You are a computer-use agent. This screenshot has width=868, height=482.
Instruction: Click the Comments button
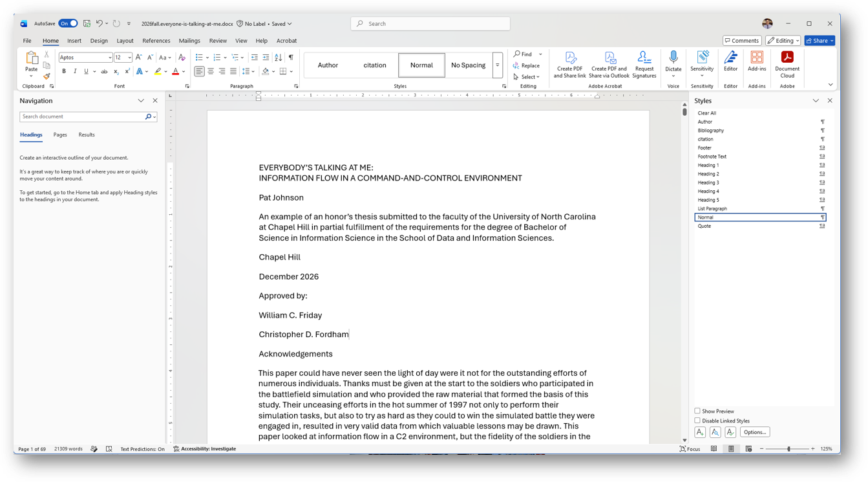742,41
